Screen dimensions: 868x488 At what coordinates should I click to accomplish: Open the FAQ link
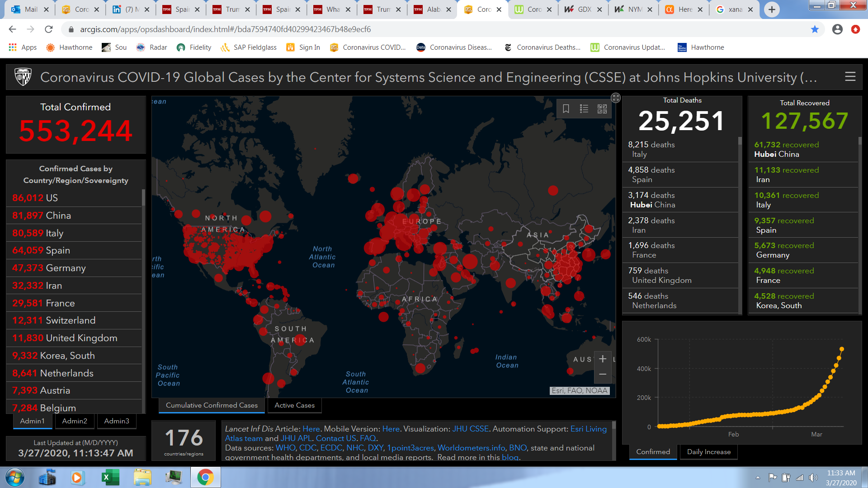tap(368, 438)
